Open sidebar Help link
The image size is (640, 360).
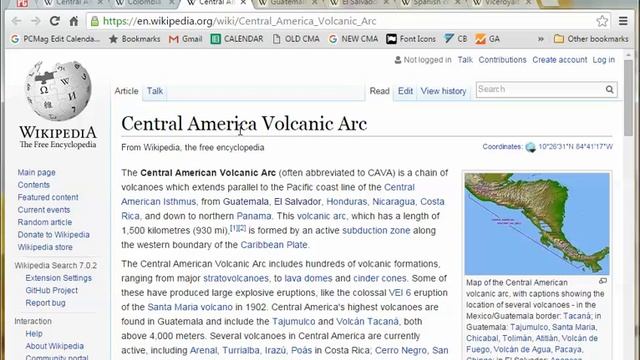(x=34, y=333)
